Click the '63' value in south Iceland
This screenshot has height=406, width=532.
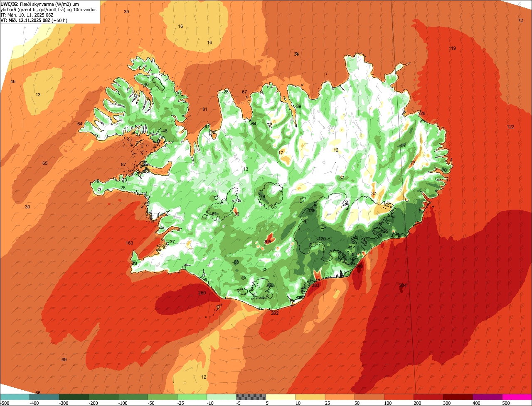[236, 262]
